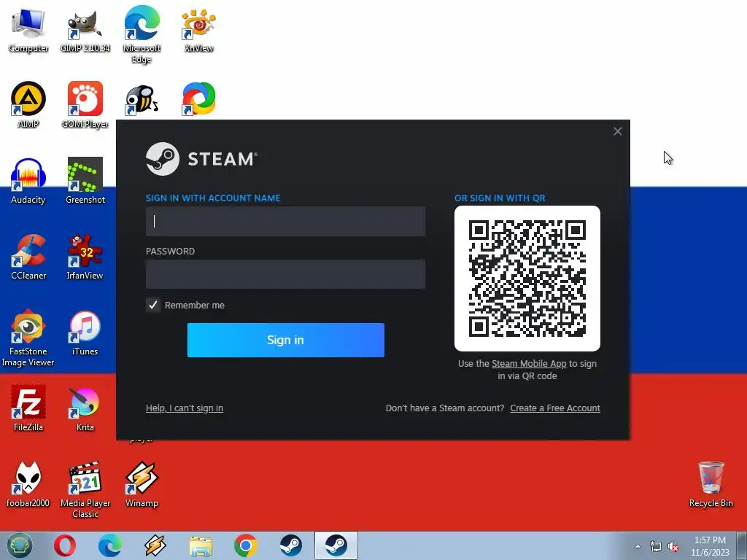The image size is (747, 560).
Task: Click the Winamp taskbar icon
Action: pyautogui.click(x=155, y=545)
